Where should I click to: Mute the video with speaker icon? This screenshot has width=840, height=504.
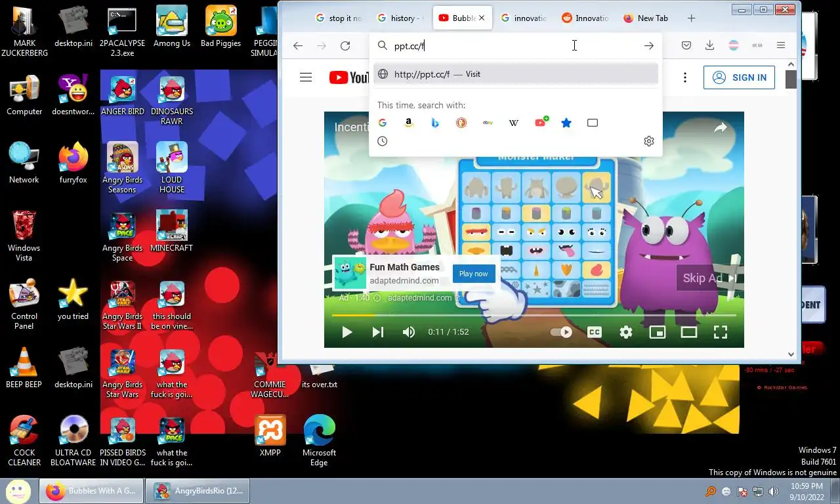(x=409, y=332)
